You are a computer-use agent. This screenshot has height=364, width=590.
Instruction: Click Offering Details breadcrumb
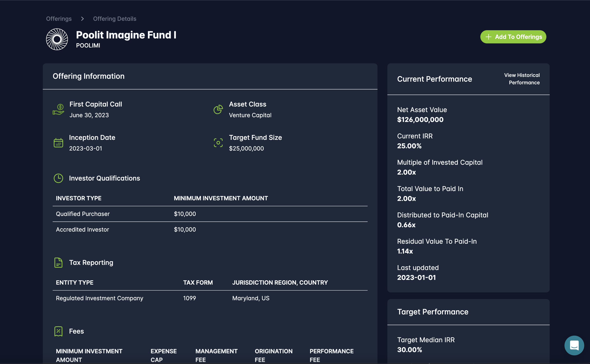point(115,19)
